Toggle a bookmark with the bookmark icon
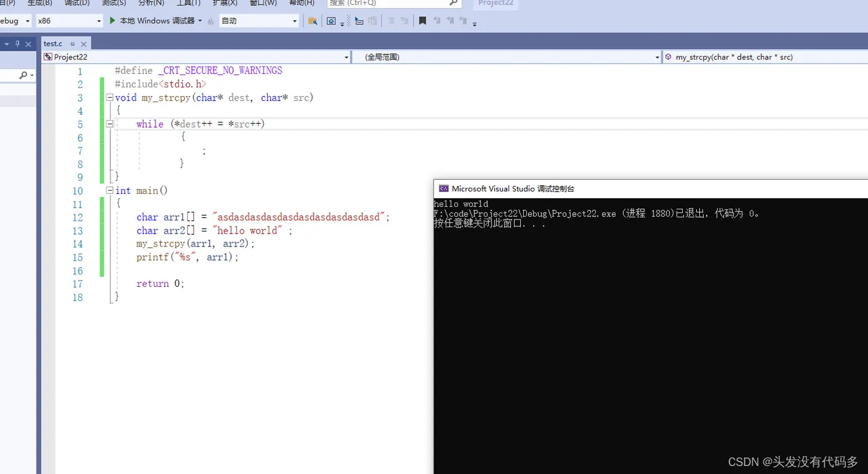The width and height of the screenshot is (868, 474). (423, 21)
